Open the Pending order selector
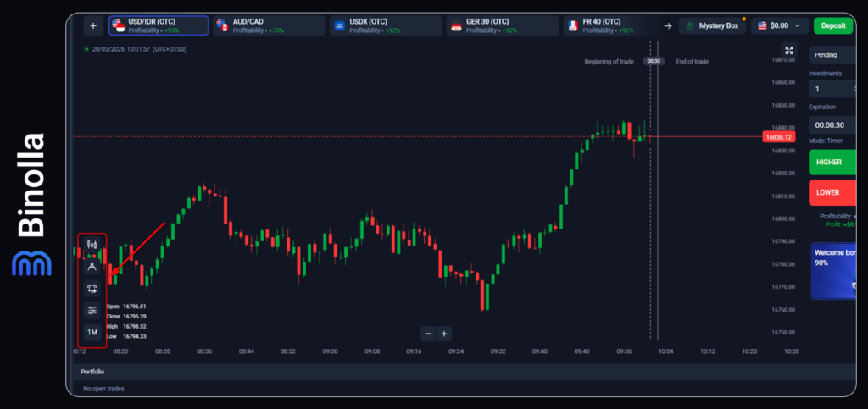The width and height of the screenshot is (868, 409). (832, 55)
